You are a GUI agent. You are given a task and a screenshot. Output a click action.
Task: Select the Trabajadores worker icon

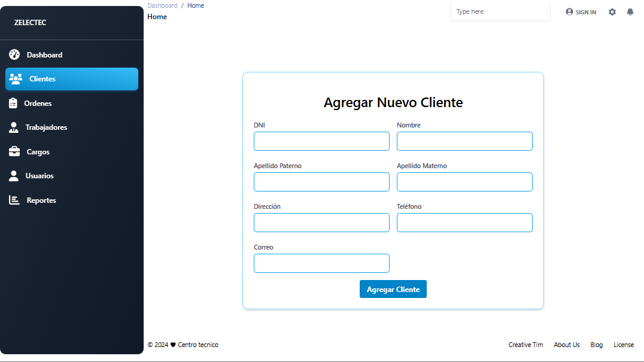pyautogui.click(x=14, y=127)
